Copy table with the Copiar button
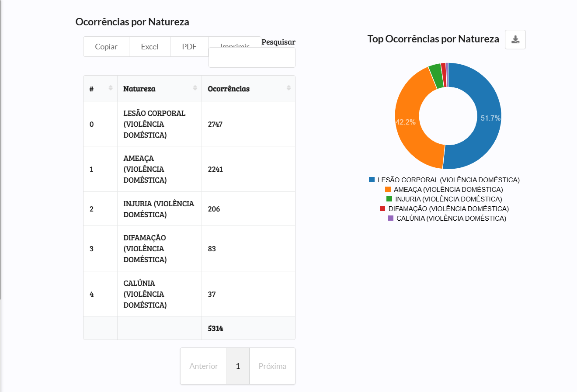Image resolution: width=577 pixels, height=392 pixels. (x=106, y=47)
